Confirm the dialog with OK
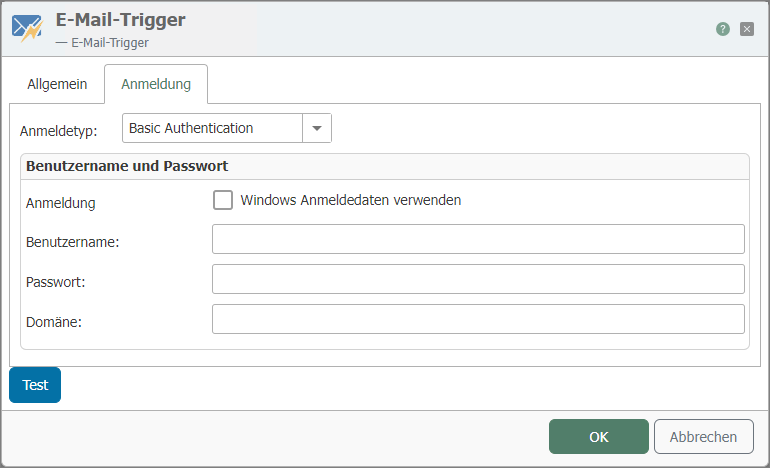The image size is (770, 468). (598, 437)
